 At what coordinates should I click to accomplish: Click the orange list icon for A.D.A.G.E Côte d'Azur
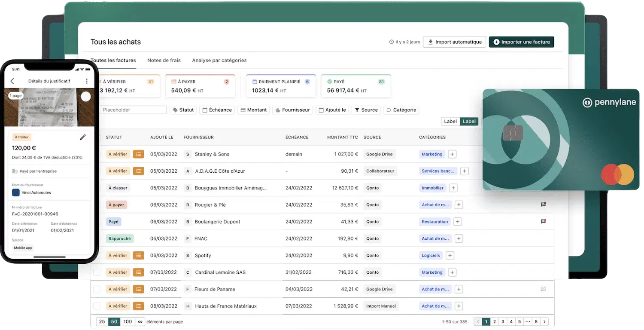(138, 171)
